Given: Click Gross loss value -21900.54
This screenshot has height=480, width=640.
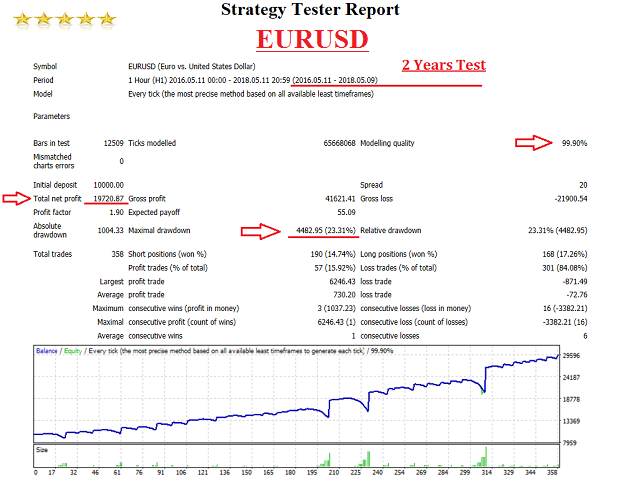Looking at the screenshot, I should (571, 199).
